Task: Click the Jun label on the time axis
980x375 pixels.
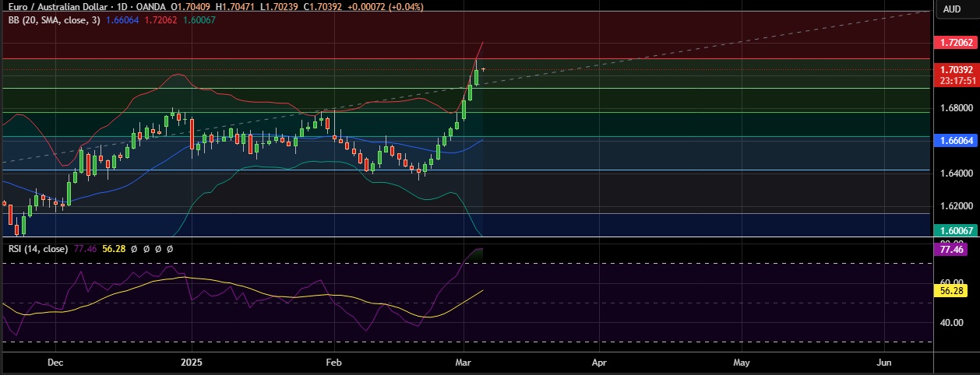Action: pyautogui.click(x=885, y=363)
